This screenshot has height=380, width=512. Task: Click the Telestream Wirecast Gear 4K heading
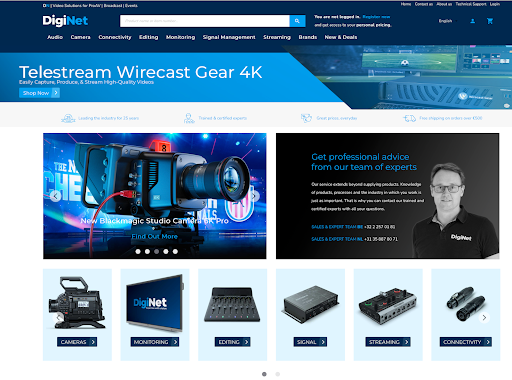(141, 72)
